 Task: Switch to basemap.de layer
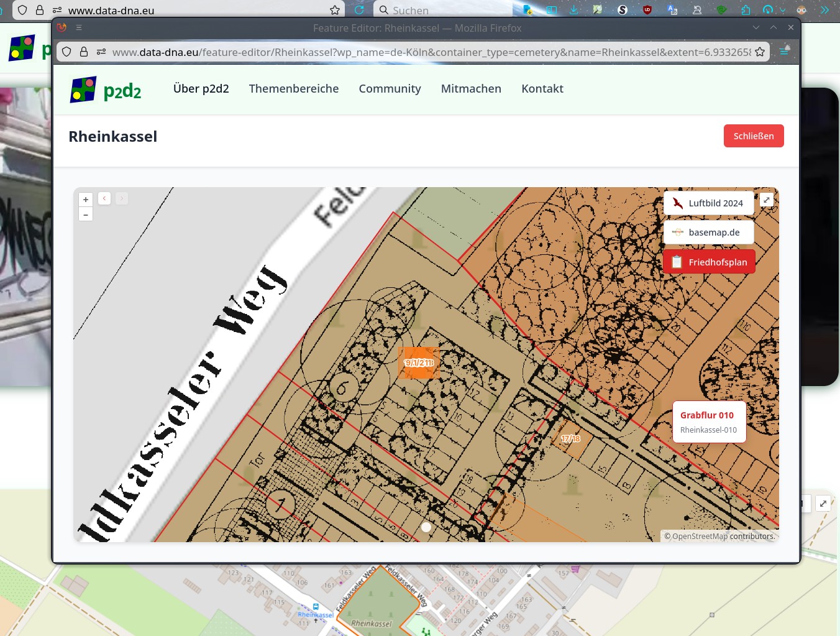point(708,233)
